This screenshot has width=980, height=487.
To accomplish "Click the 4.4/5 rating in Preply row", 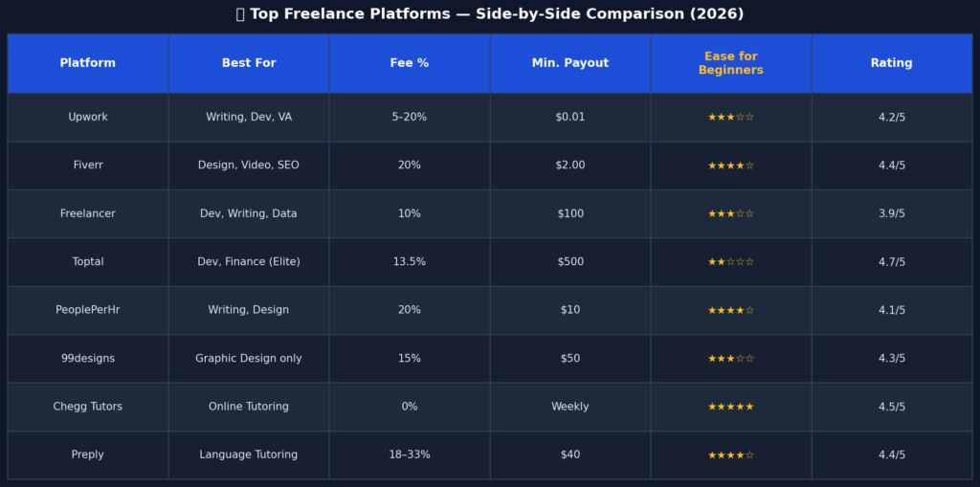I will (x=892, y=455).
